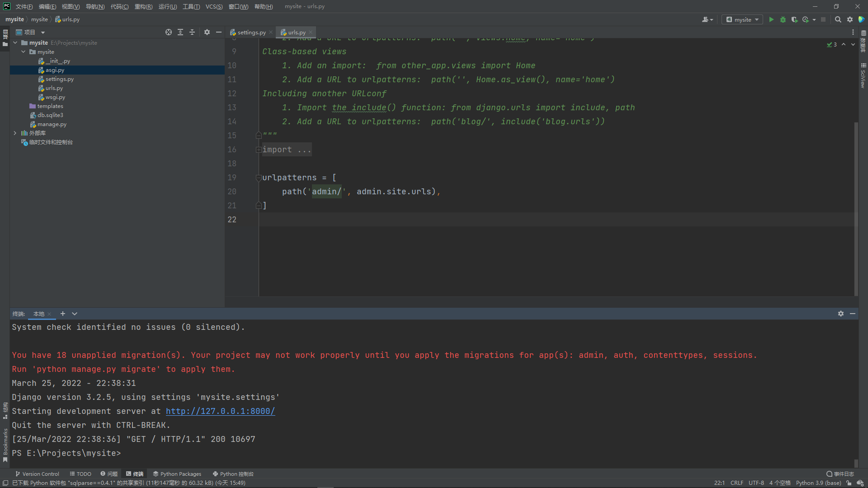Open the 文件(F) menu
The height and width of the screenshot is (488, 868).
24,6
